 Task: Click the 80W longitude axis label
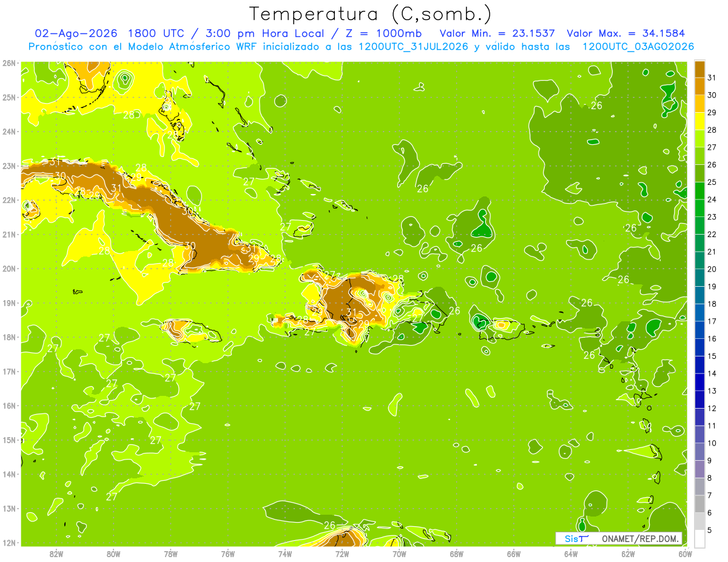pyautogui.click(x=113, y=554)
